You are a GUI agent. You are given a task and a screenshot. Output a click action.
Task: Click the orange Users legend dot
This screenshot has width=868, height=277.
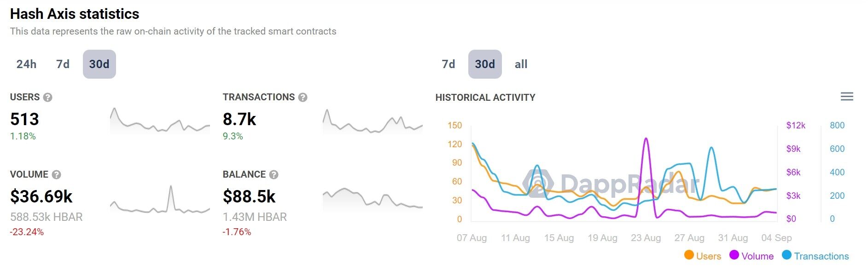click(689, 255)
